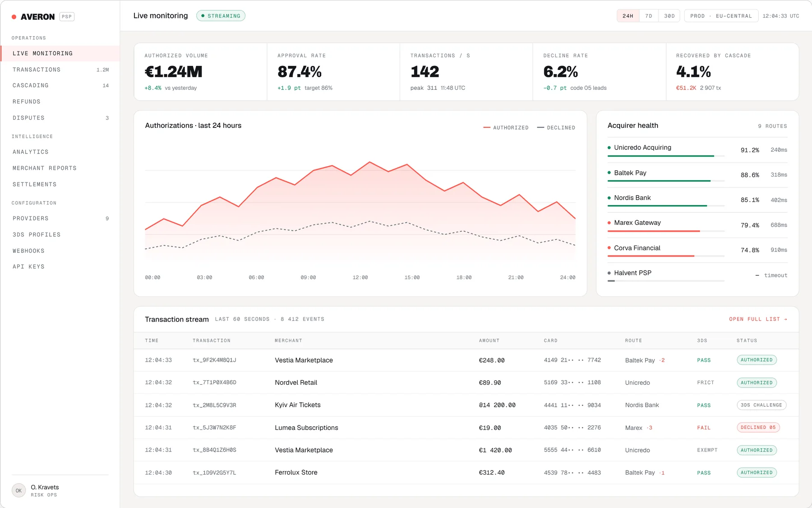The image size is (812, 508).
Task: Open the PROD · EU-CENTRAL environment selector
Action: pos(721,16)
